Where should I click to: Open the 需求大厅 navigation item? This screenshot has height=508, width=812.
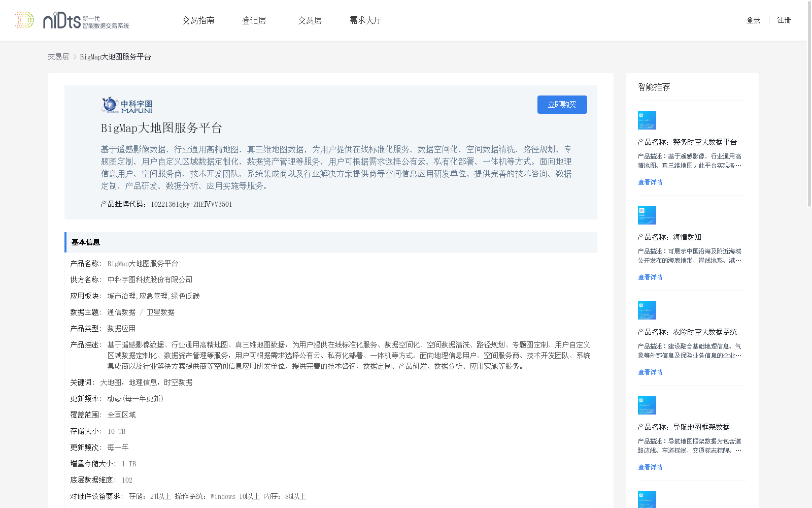pos(365,20)
